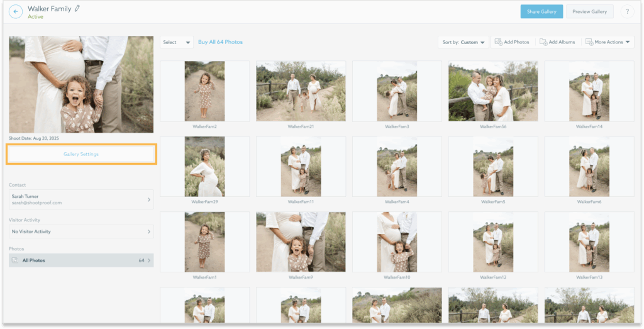Click the Share Gallery button
The image size is (644, 329).
tap(541, 12)
